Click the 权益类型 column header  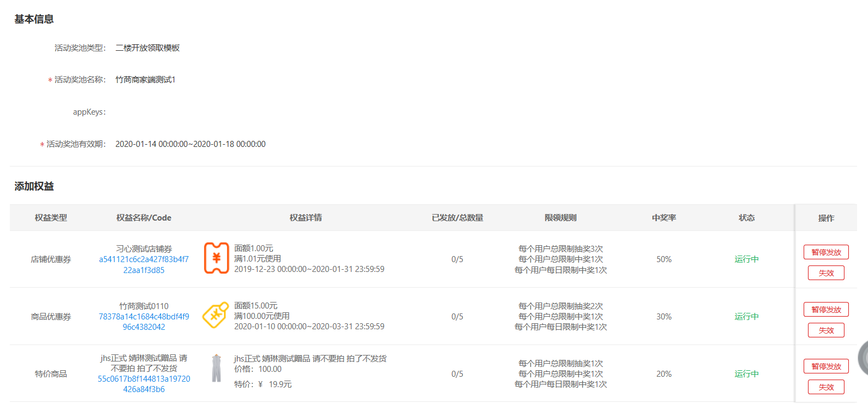51,217
